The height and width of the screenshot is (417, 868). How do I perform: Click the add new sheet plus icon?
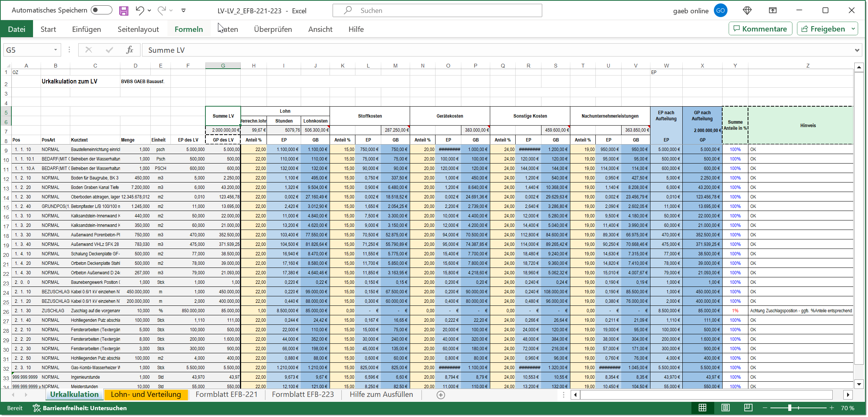coord(440,395)
